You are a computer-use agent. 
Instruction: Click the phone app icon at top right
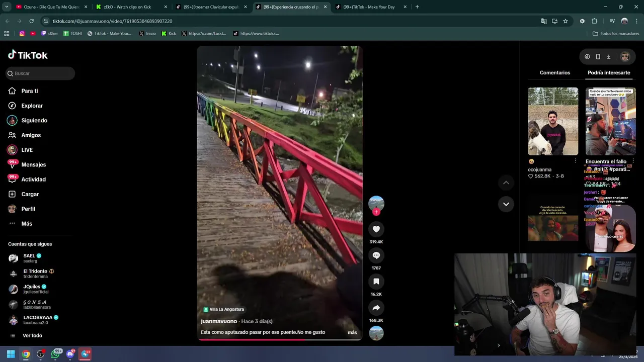(x=598, y=57)
